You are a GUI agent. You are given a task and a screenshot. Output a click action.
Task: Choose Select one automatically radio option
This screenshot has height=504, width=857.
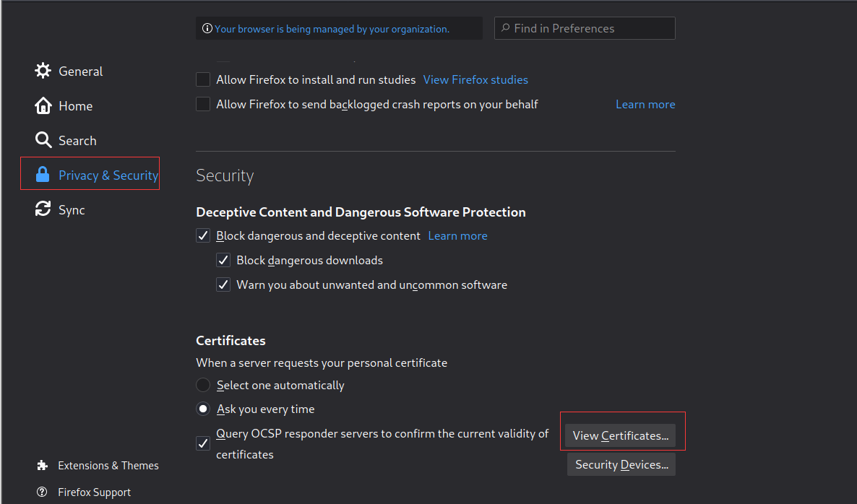pos(204,385)
